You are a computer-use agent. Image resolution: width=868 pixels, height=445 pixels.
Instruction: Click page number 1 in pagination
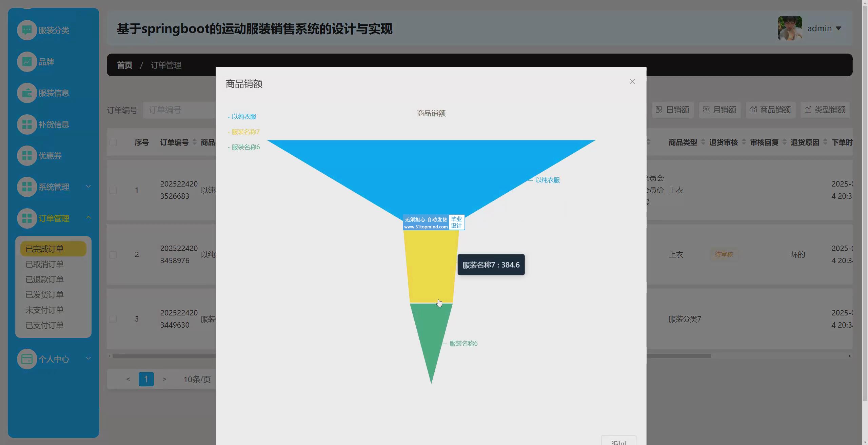[146, 379]
